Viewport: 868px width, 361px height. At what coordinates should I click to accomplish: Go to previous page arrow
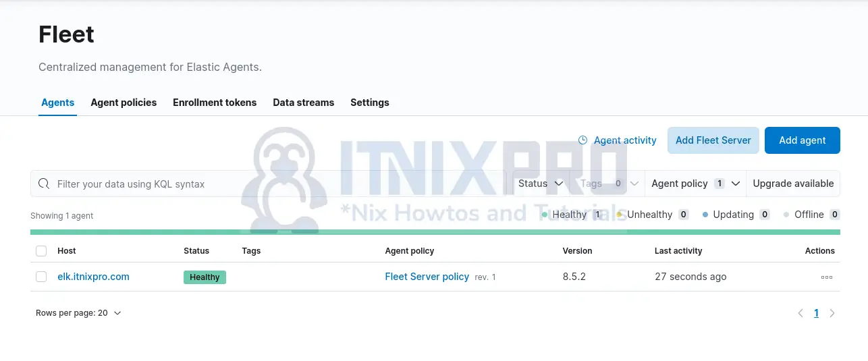(801, 313)
